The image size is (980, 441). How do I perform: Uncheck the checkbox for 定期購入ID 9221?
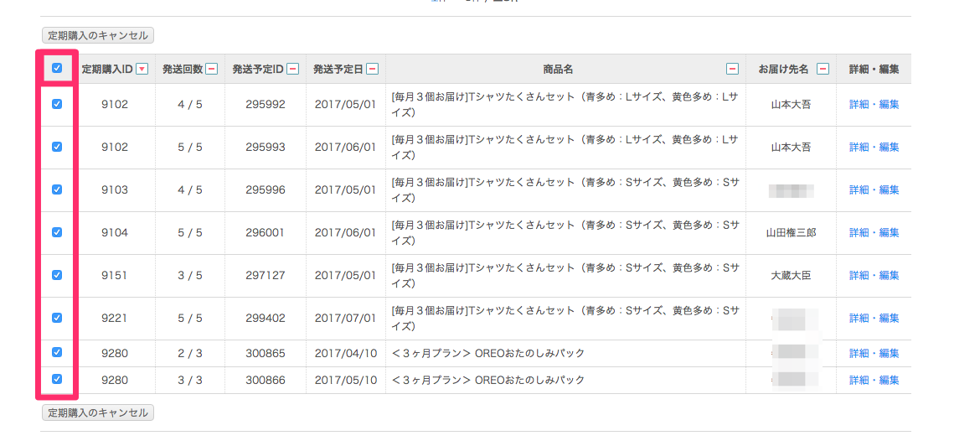pos(57,318)
